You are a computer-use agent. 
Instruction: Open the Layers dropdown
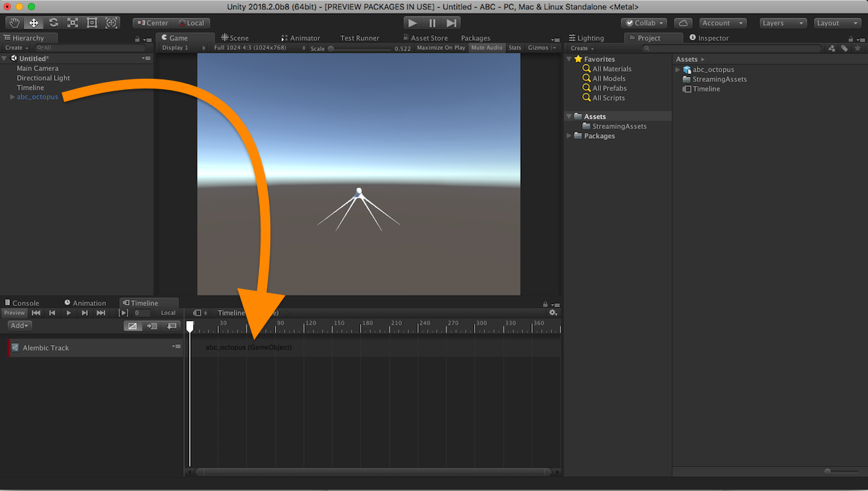point(783,23)
